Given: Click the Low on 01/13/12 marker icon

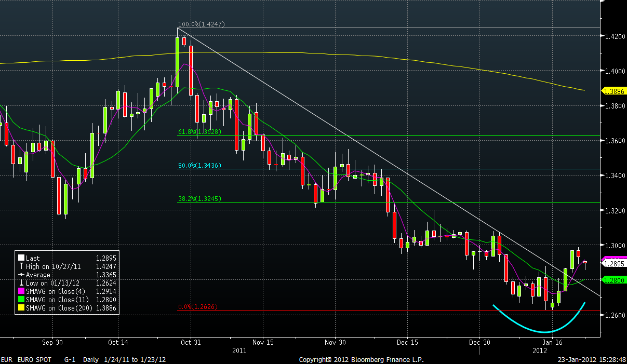Looking at the screenshot, I should tap(20, 284).
